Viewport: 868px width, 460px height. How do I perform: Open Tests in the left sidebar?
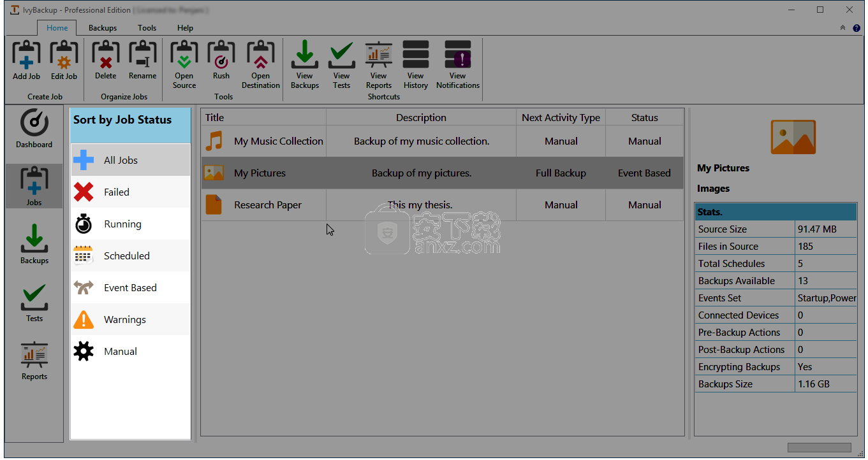[34, 302]
